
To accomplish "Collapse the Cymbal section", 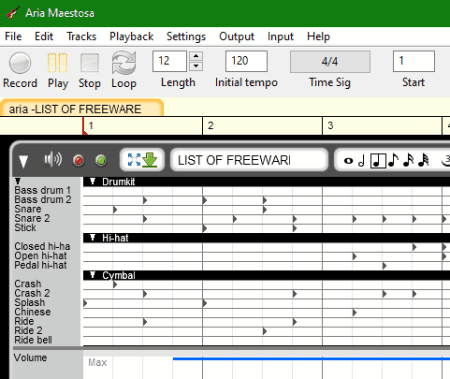I will pyautogui.click(x=93, y=275).
